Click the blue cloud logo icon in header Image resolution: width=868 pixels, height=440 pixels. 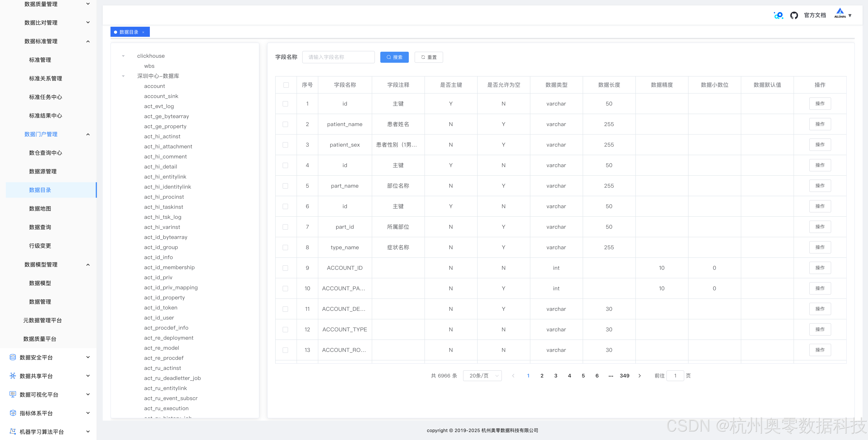pos(778,15)
